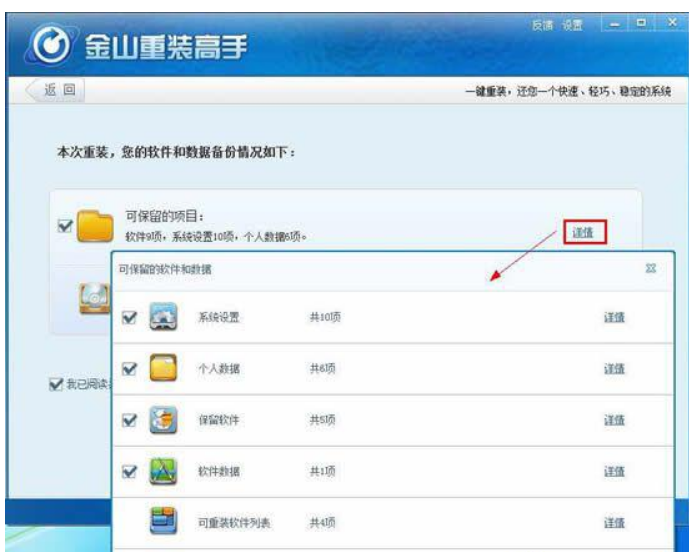Click the 返回 back button
This screenshot has height=552, width=689.
[56, 90]
